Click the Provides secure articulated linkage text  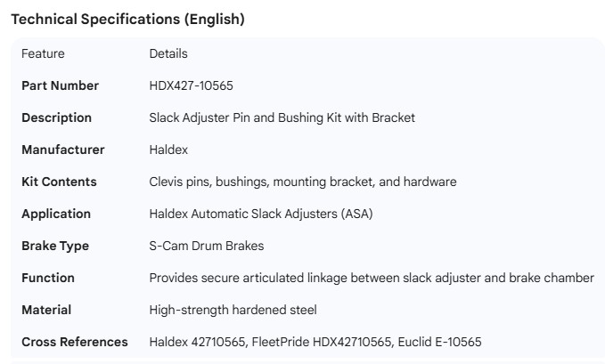coord(372,278)
